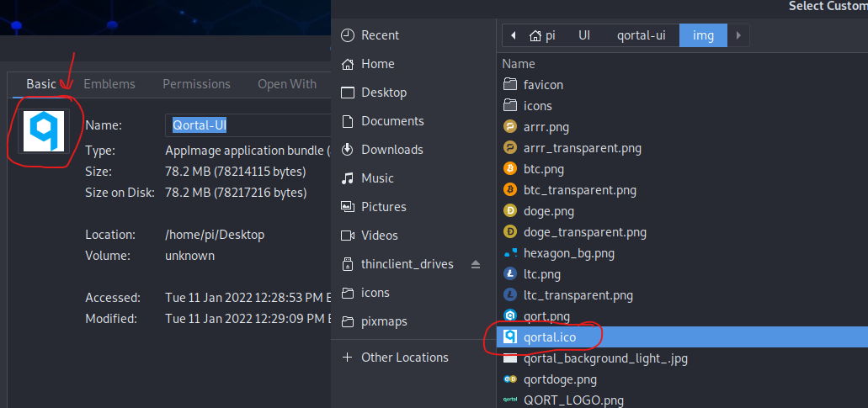Click the img folder button in path bar
Screen dimensions: 868x408
703,36
